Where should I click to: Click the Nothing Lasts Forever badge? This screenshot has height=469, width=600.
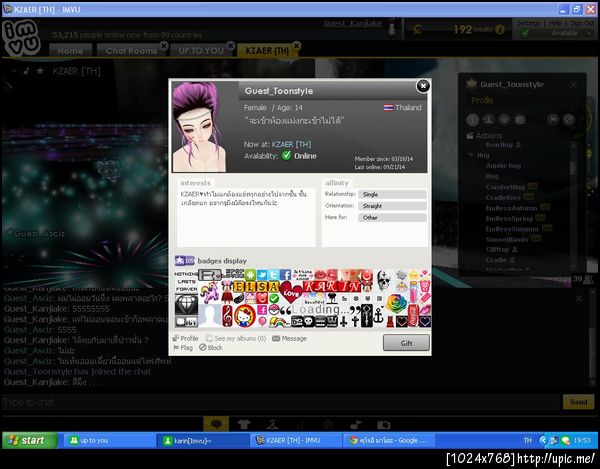186,281
